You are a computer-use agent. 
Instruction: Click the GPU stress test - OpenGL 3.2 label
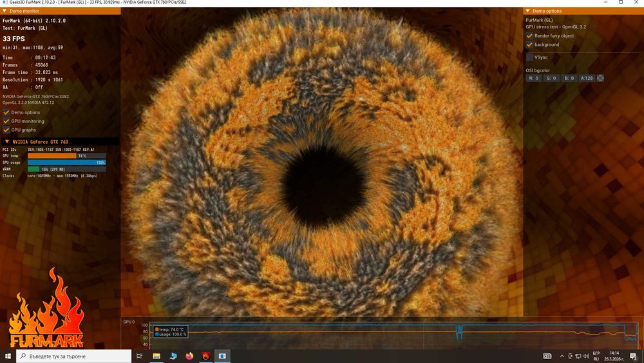click(x=556, y=26)
